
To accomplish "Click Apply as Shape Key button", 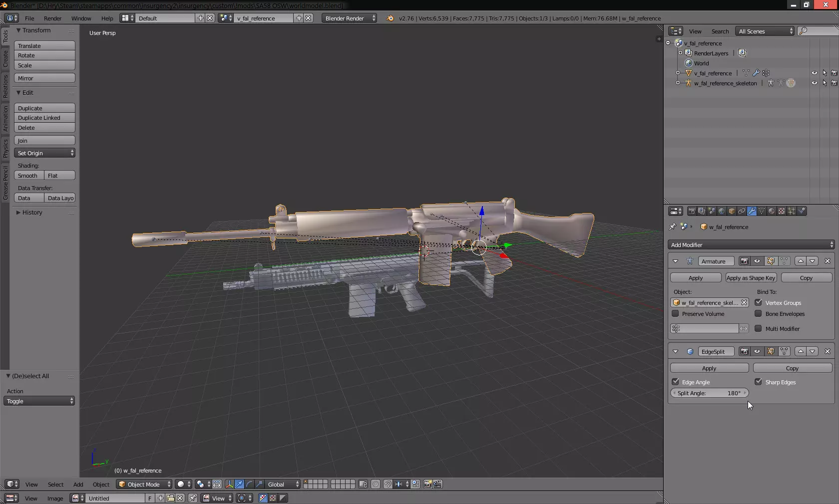I will pyautogui.click(x=751, y=278).
